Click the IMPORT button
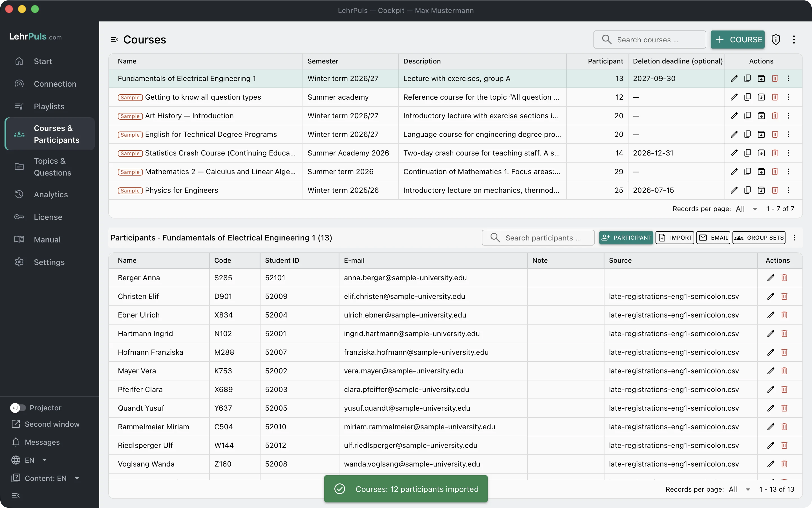 [x=675, y=238]
